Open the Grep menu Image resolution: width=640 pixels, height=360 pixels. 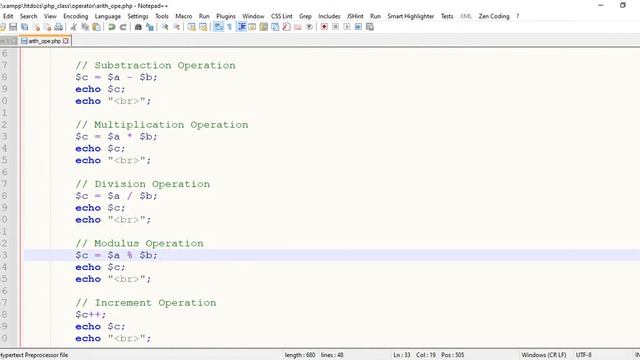(x=305, y=16)
